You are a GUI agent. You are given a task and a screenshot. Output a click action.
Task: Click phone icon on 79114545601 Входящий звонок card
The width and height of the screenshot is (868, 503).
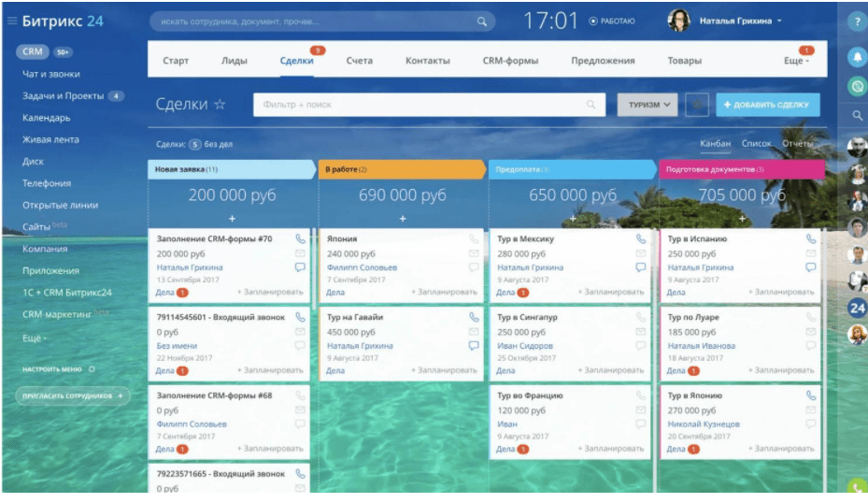300,317
